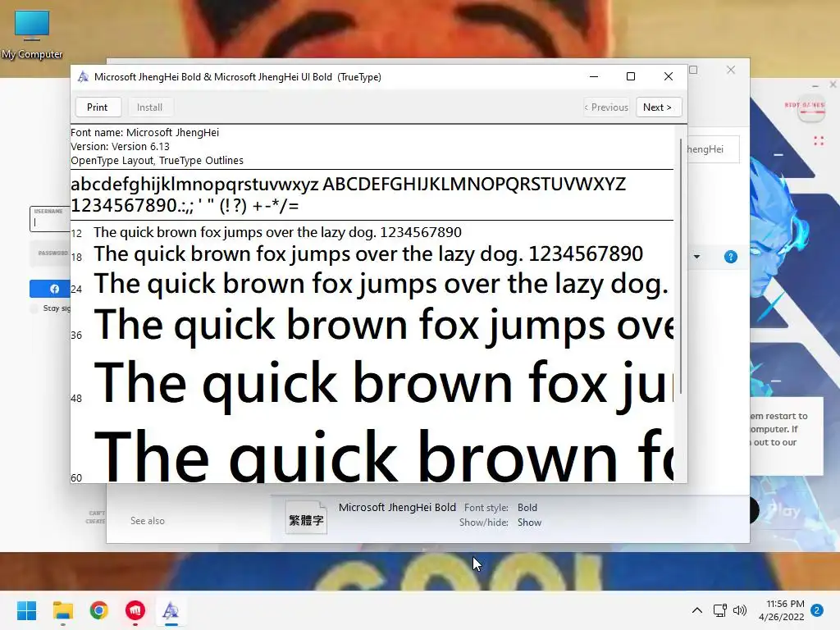Image resolution: width=840 pixels, height=630 pixels.
Task: Click the OpenType Layout, TrueType Outlines line
Action: coord(157,160)
